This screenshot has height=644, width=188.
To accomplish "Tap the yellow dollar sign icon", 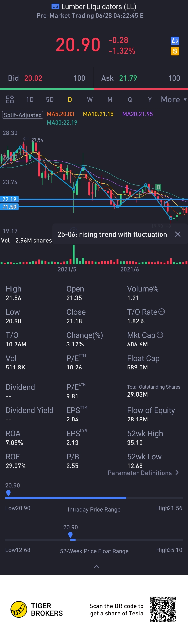I will click(175, 51).
